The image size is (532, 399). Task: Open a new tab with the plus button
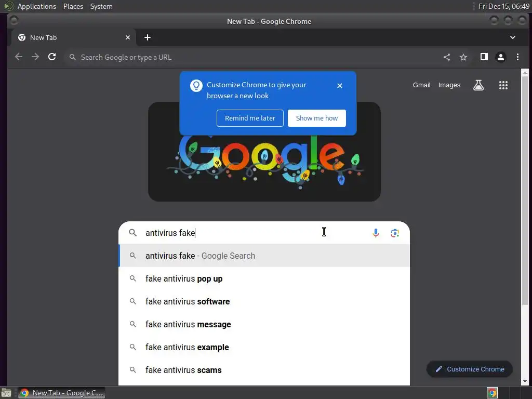pos(147,37)
